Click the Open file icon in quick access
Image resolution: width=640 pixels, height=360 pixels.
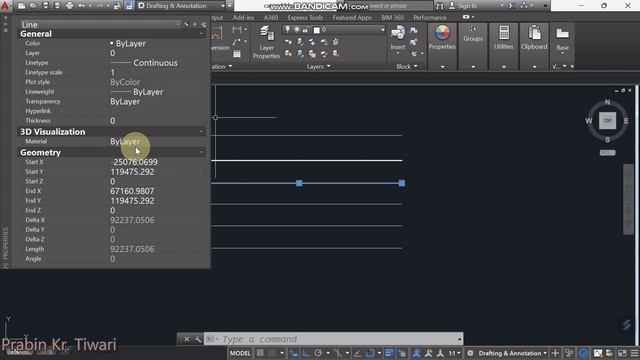tap(33, 6)
